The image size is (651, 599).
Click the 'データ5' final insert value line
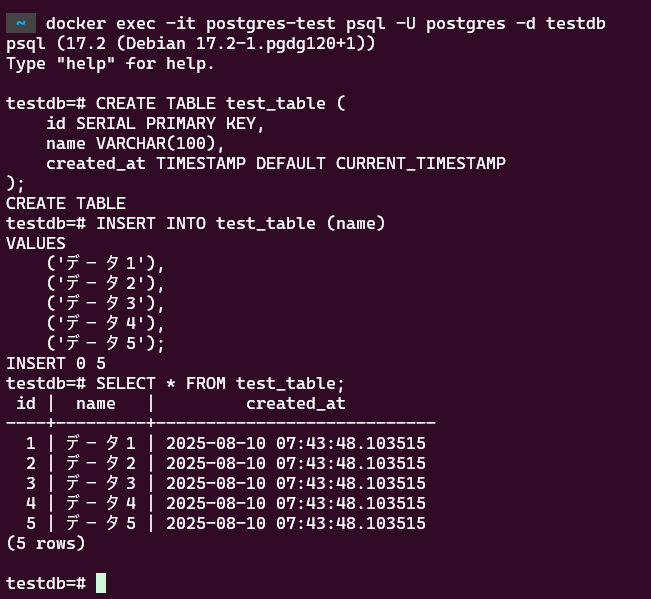coord(105,343)
